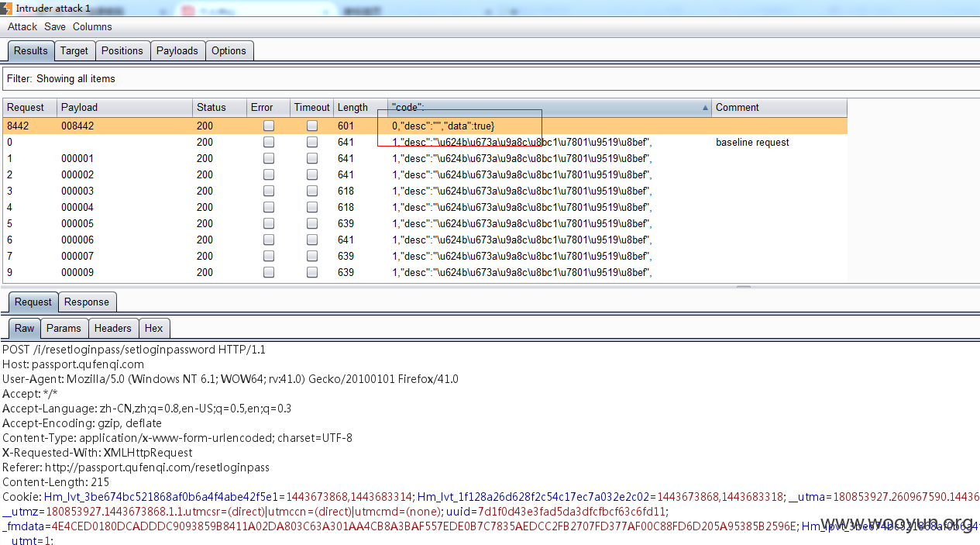This screenshot has height=545, width=980.
Task: Toggle Timeout checkbox for payload 000004
Action: [311, 207]
